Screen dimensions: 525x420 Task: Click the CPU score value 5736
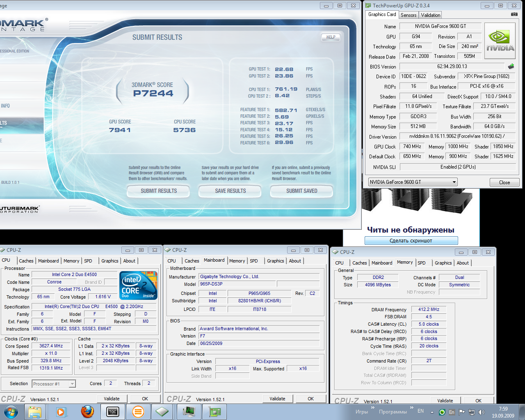tap(185, 130)
